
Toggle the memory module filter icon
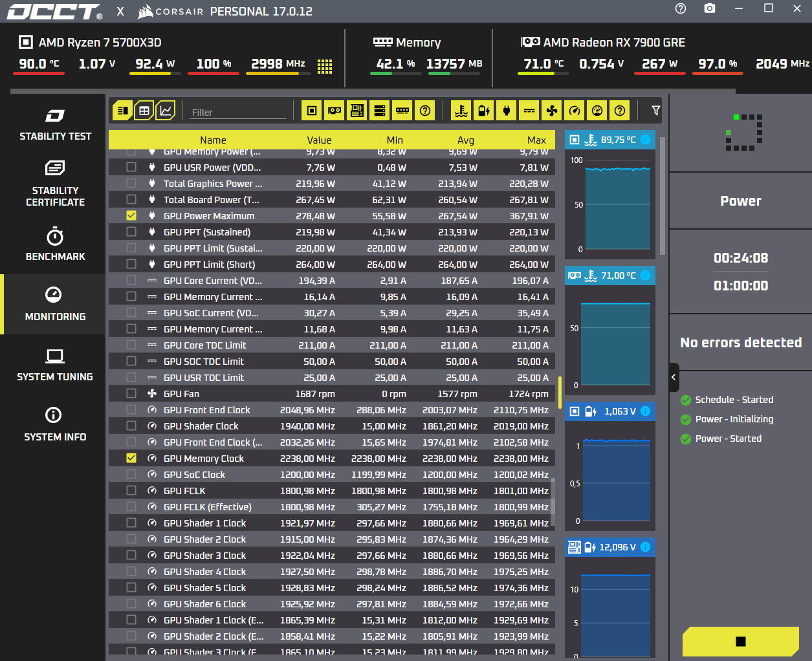402,111
